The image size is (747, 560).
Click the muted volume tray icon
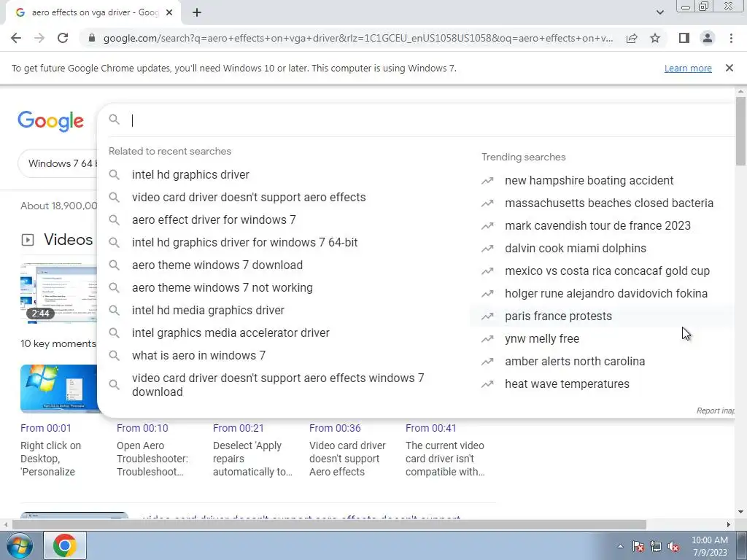coord(673,546)
